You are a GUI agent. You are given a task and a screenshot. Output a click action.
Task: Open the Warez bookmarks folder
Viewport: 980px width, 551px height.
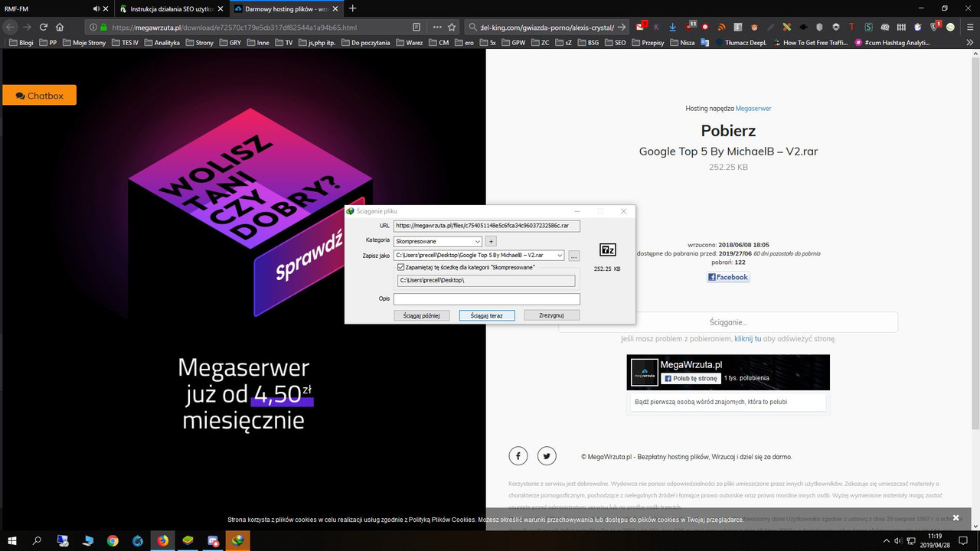coord(409,43)
